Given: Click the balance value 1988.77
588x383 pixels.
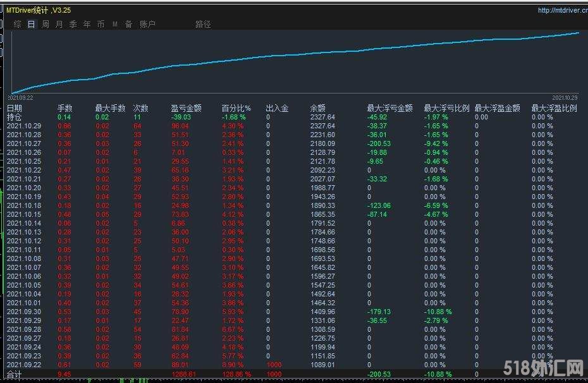Looking at the screenshot, I should coord(322,188).
